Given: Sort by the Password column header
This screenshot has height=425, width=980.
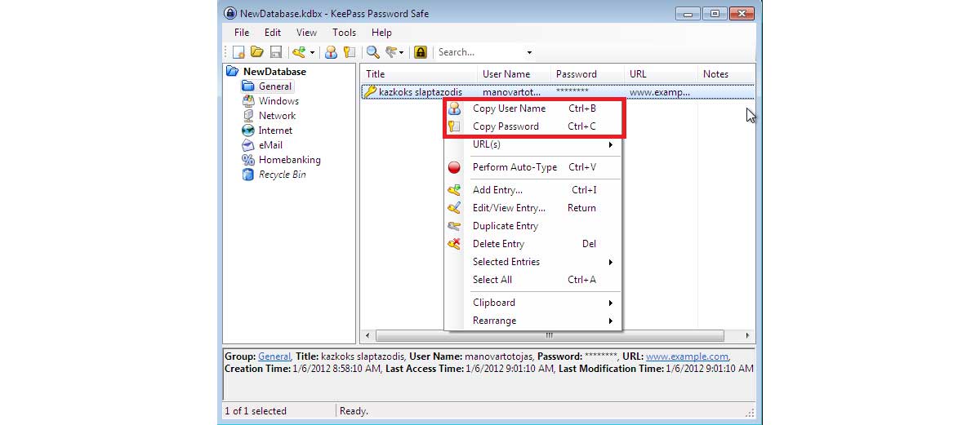Looking at the screenshot, I should 588,74.
